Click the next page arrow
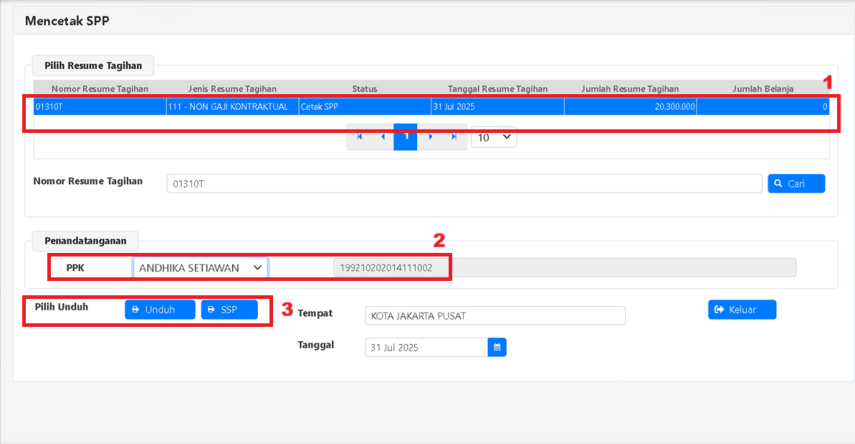The image size is (855, 444). point(430,137)
